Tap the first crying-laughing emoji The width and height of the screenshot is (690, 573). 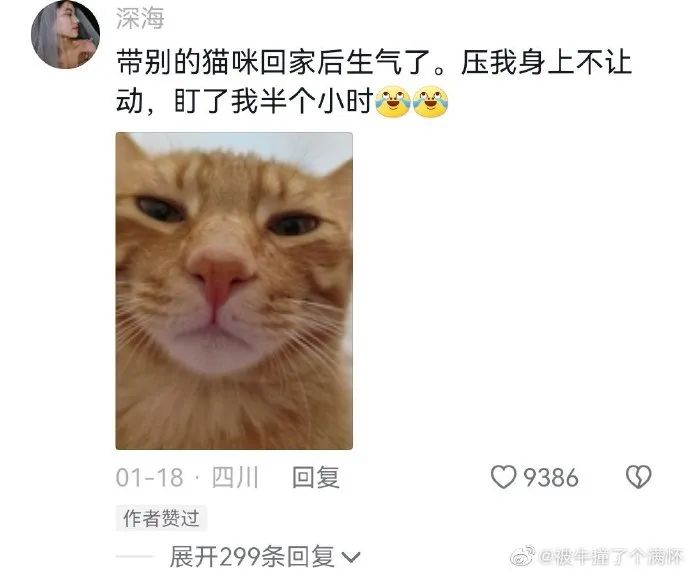393,102
